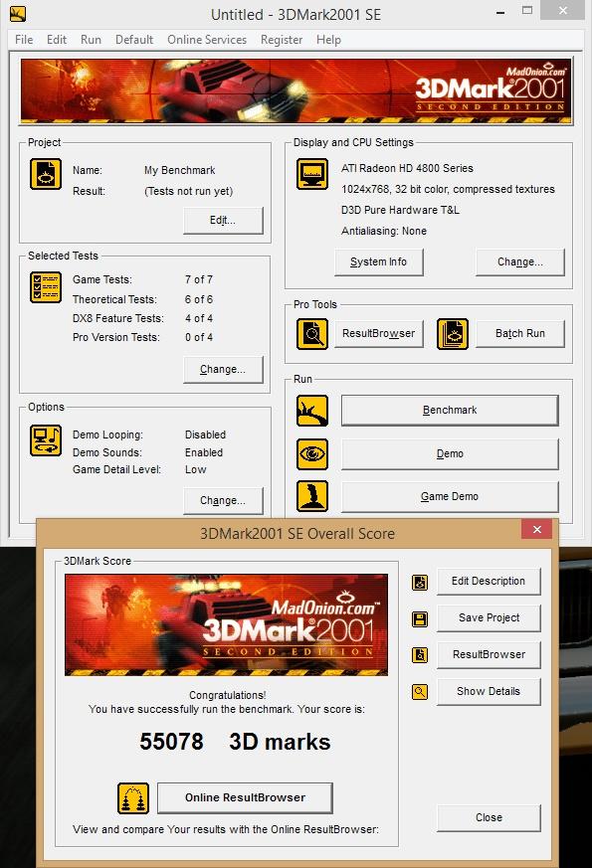Screen dimensions: 592x868
Task: Click ResultBrowser button in score dialog
Action: pos(489,655)
